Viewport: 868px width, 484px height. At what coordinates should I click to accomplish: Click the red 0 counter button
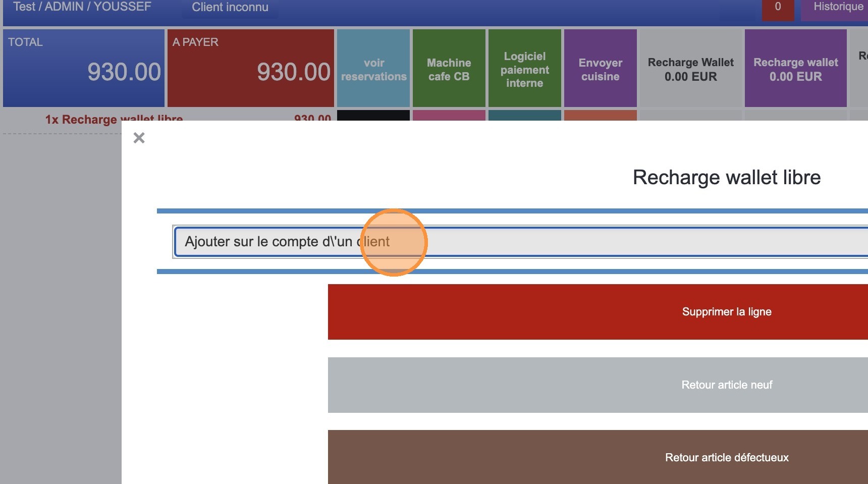[778, 8]
